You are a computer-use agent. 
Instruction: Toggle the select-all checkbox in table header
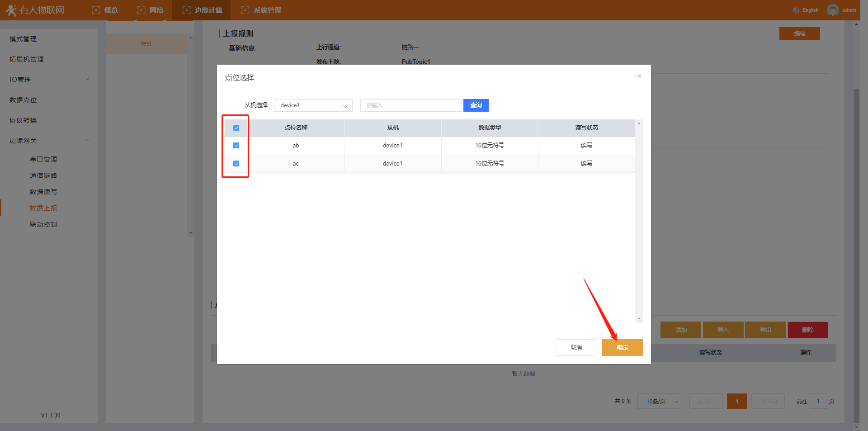[236, 128]
